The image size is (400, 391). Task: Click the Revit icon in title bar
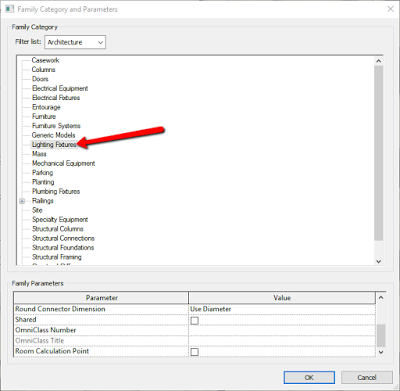pos(10,9)
